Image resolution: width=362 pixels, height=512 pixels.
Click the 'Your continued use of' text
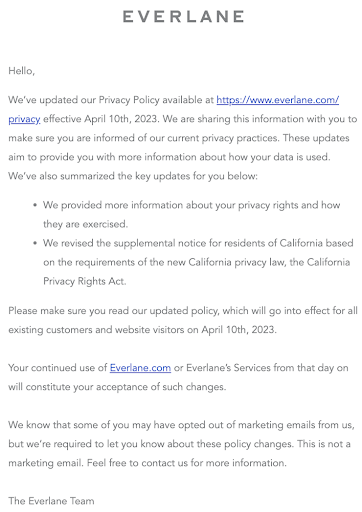coord(58,368)
